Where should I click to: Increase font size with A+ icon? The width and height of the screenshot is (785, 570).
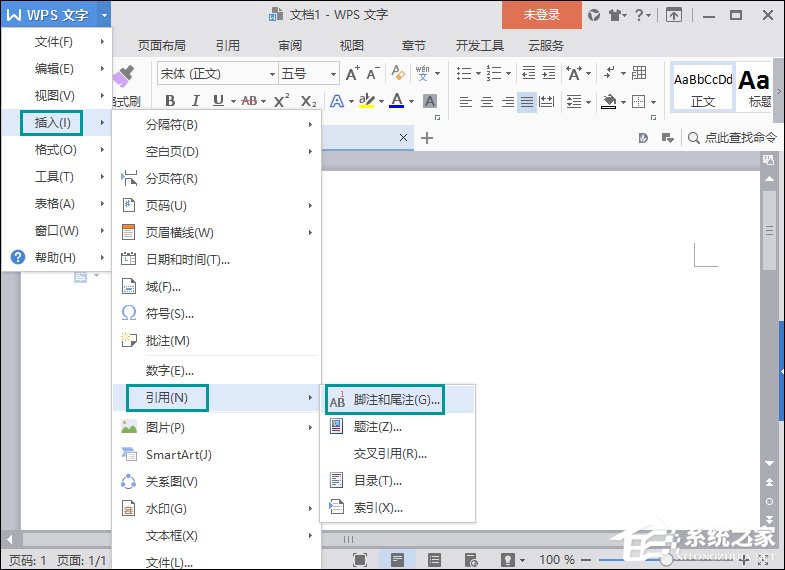coord(352,74)
